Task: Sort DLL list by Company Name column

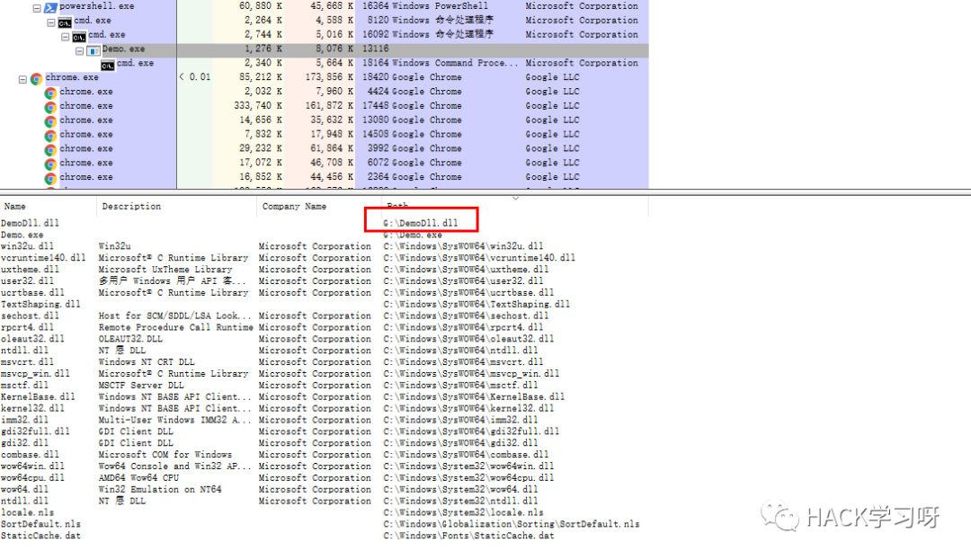Action: point(318,207)
